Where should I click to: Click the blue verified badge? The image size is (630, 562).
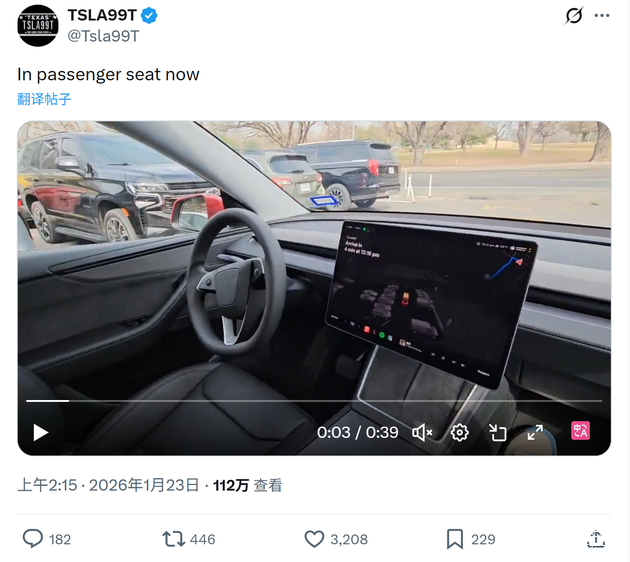click(x=149, y=16)
